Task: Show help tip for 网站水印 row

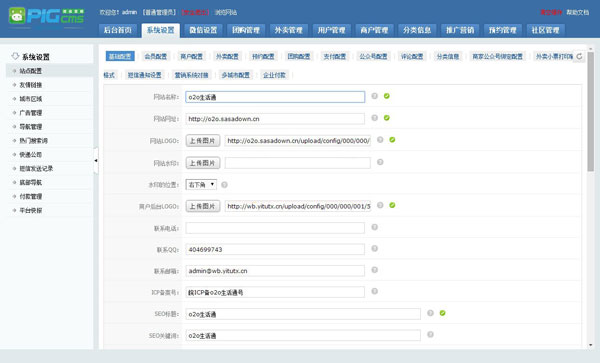Action: (x=380, y=162)
